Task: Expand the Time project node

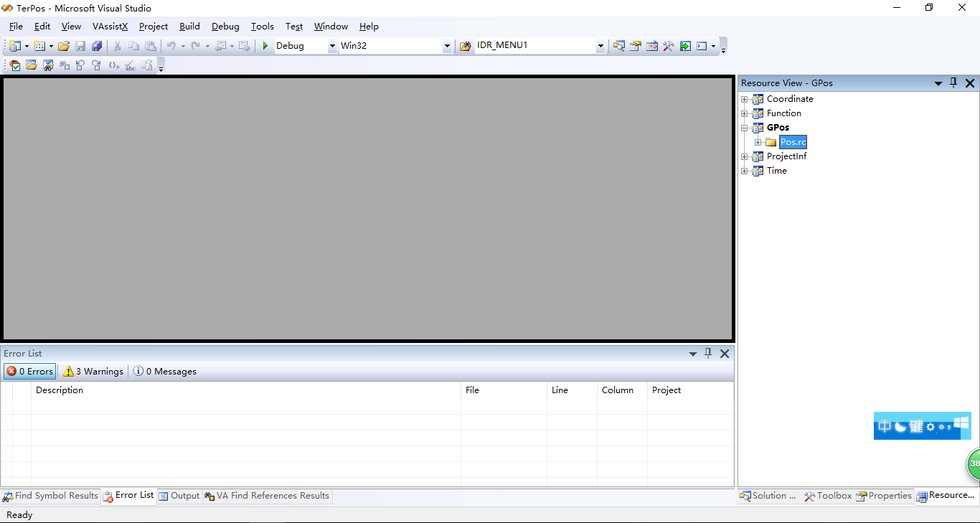Action: click(x=745, y=171)
